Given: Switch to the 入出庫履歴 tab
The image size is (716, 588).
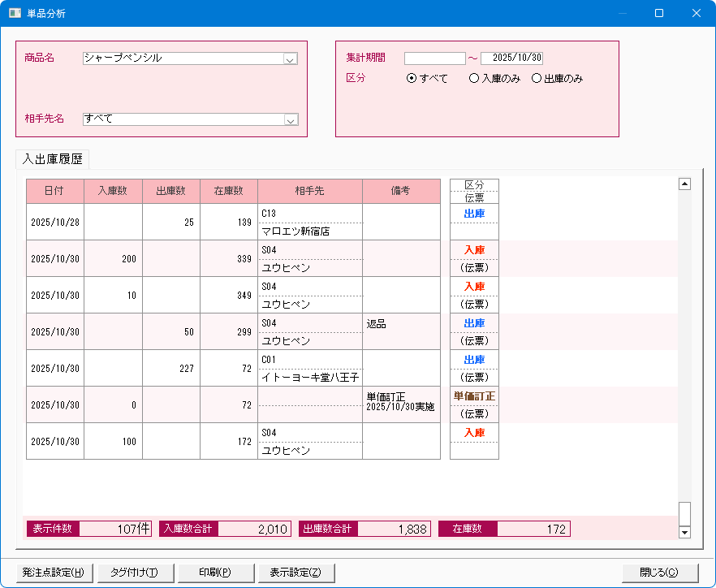Looking at the screenshot, I should (54, 159).
